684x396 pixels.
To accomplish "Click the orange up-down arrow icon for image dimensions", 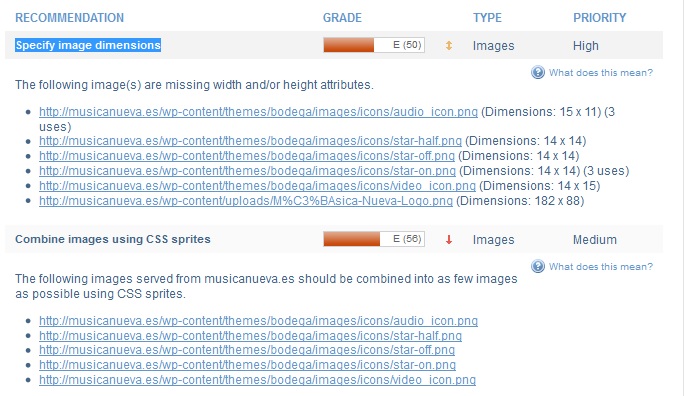I will coord(448,45).
